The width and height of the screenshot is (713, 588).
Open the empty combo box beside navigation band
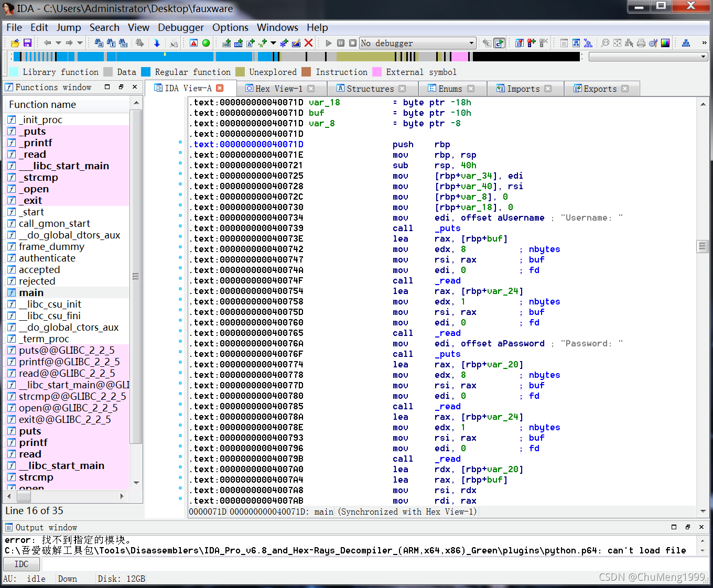[x=649, y=57]
